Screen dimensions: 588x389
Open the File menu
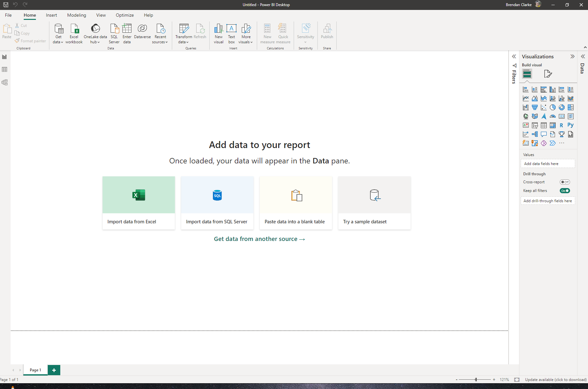8,15
